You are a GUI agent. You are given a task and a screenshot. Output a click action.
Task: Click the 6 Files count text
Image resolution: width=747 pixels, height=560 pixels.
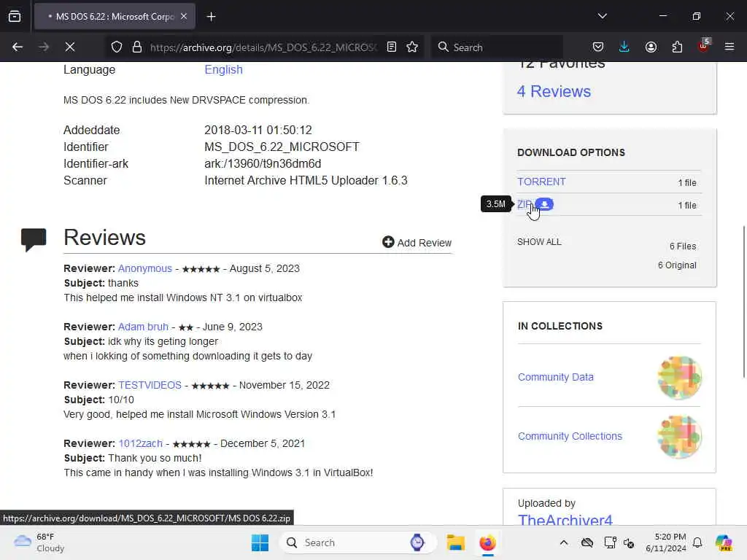(x=683, y=246)
